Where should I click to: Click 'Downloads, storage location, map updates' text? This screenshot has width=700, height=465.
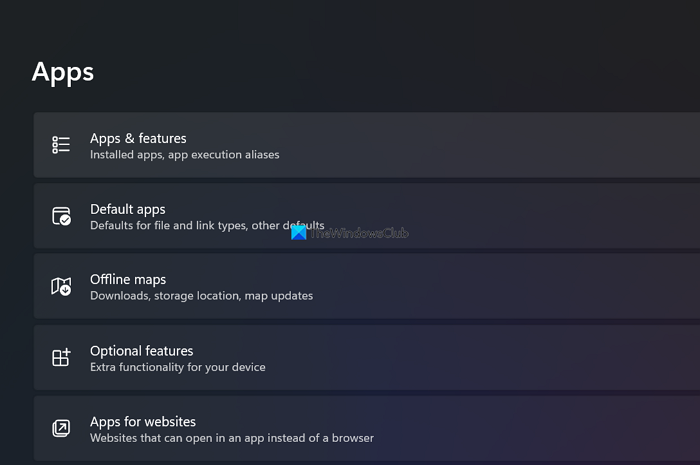(201, 296)
